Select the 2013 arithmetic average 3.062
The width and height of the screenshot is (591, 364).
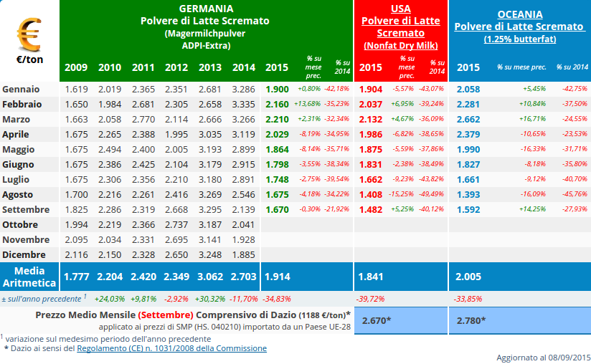click(x=210, y=277)
